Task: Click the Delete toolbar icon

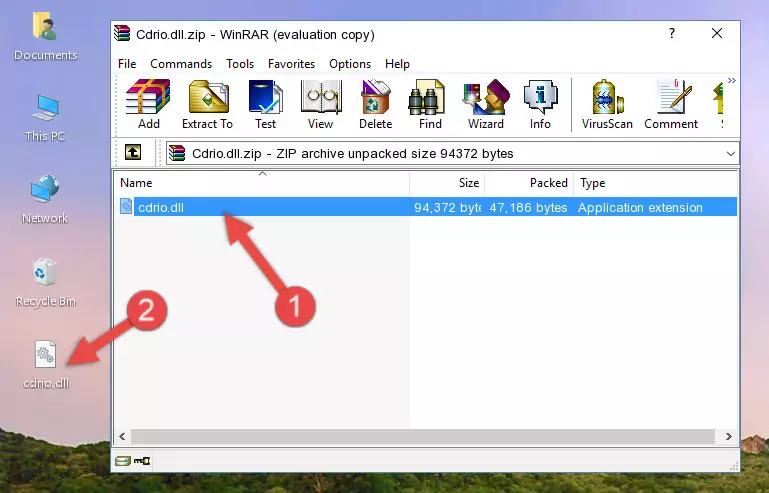Action: (376, 104)
